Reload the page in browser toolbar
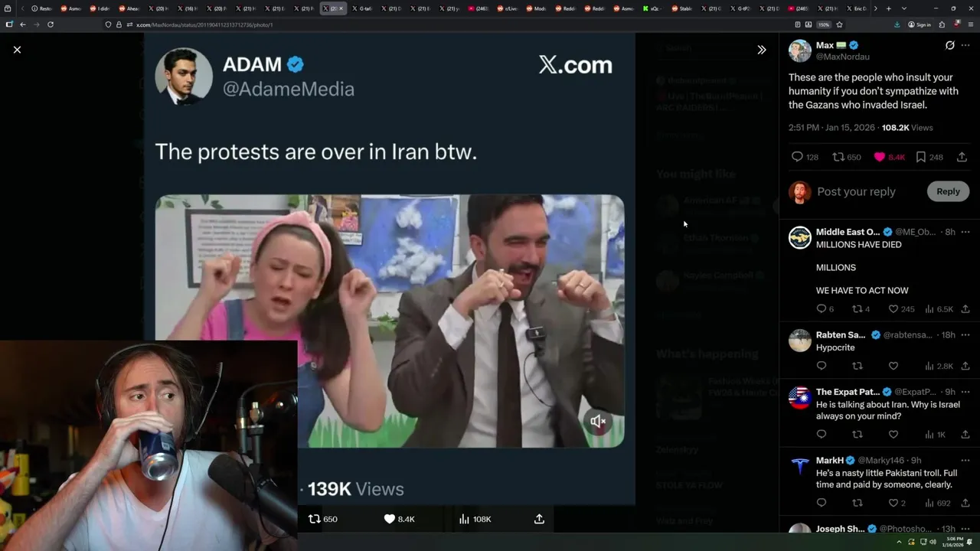980x551 pixels. (x=51, y=24)
